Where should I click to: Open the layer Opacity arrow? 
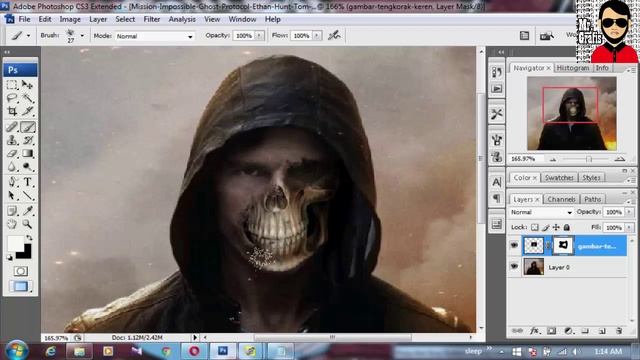coord(629,212)
